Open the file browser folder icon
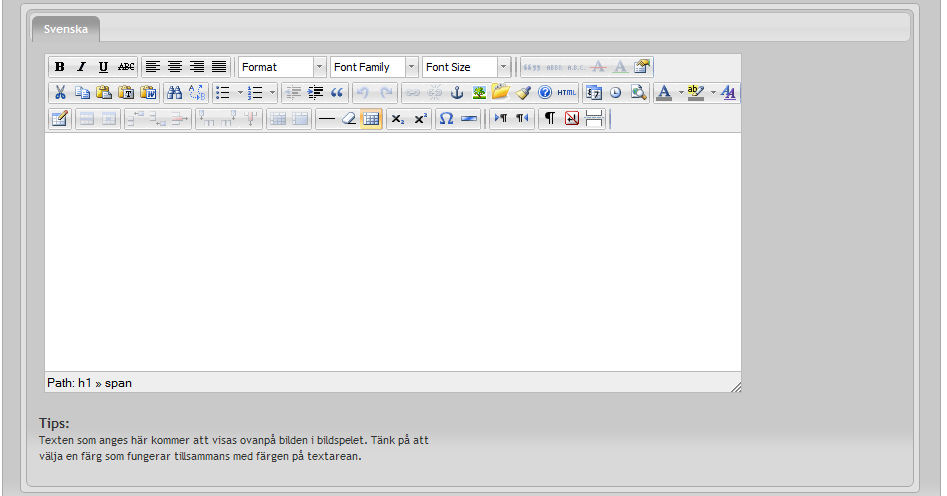 [501, 92]
